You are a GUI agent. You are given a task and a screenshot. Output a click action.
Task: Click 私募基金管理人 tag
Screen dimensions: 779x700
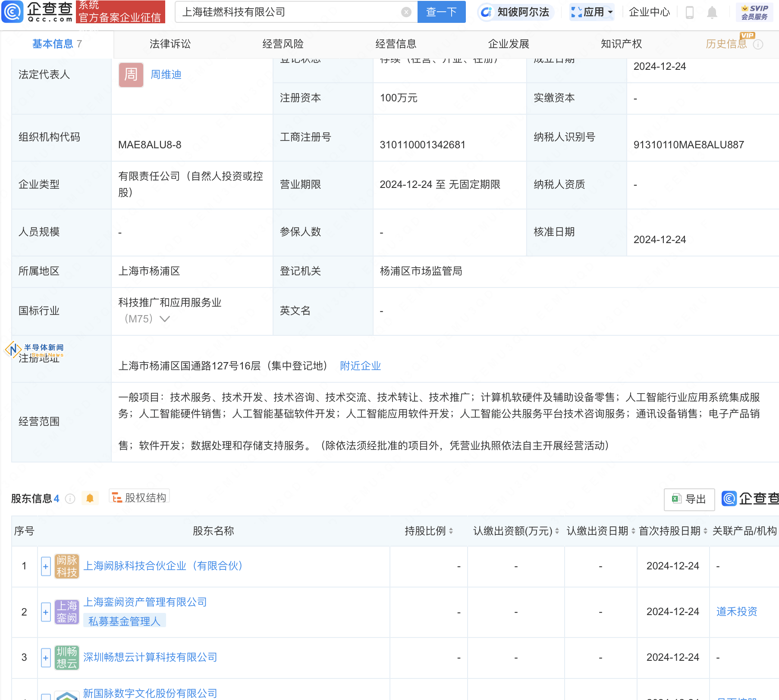124,621
